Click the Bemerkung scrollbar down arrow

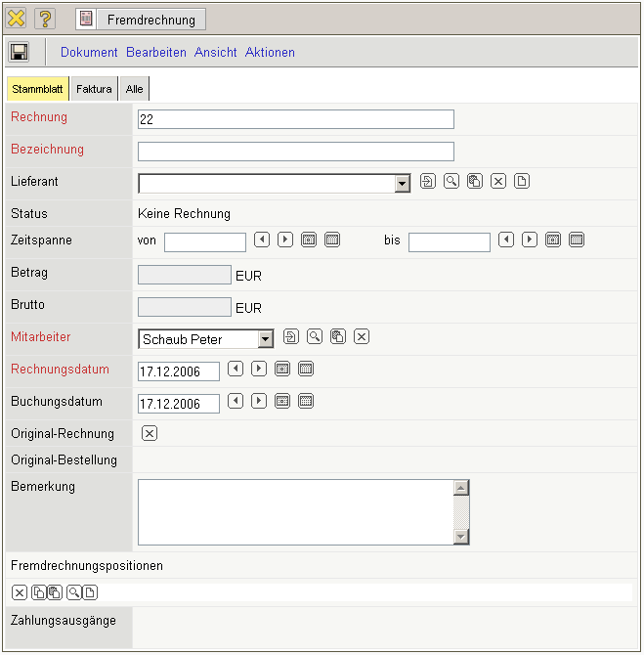click(x=462, y=537)
